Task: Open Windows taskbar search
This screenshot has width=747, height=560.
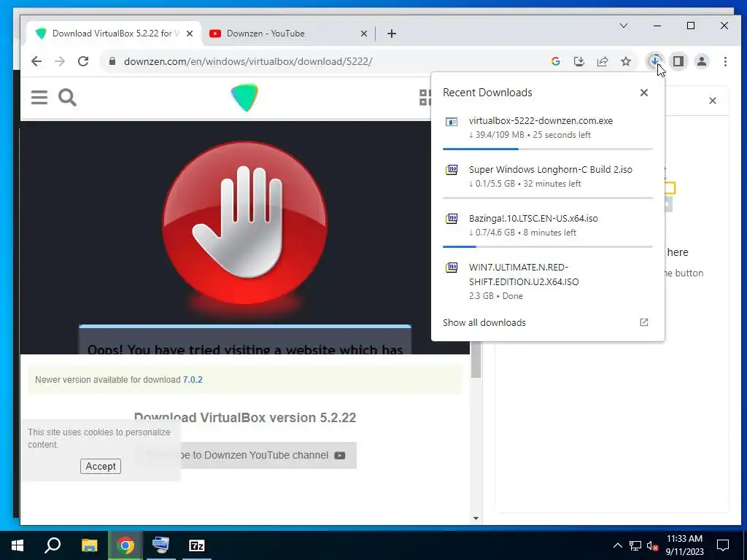Action: click(53, 545)
